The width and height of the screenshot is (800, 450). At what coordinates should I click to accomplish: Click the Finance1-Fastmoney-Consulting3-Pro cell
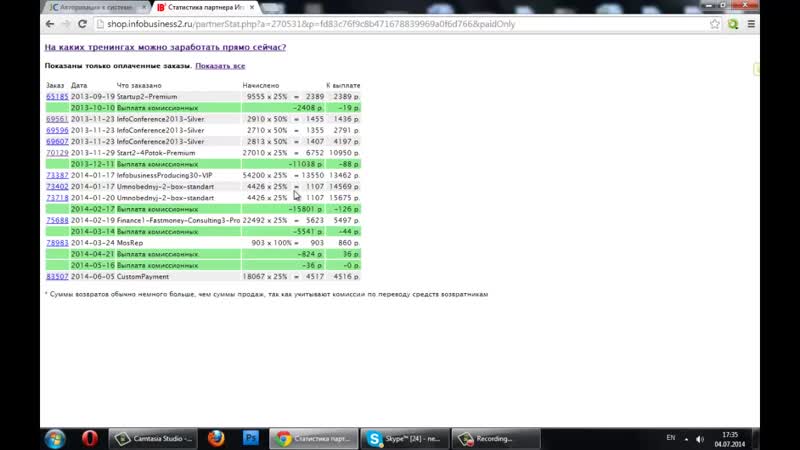[178, 220]
